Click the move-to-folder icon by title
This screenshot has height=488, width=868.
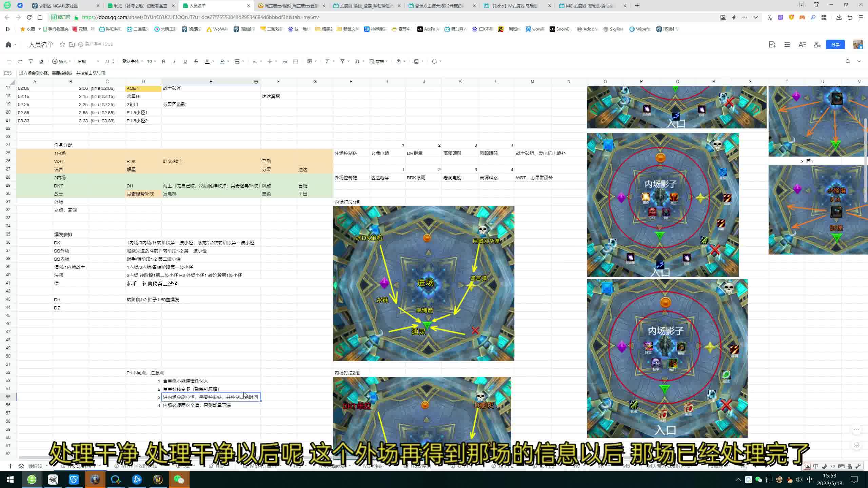coord(72,44)
